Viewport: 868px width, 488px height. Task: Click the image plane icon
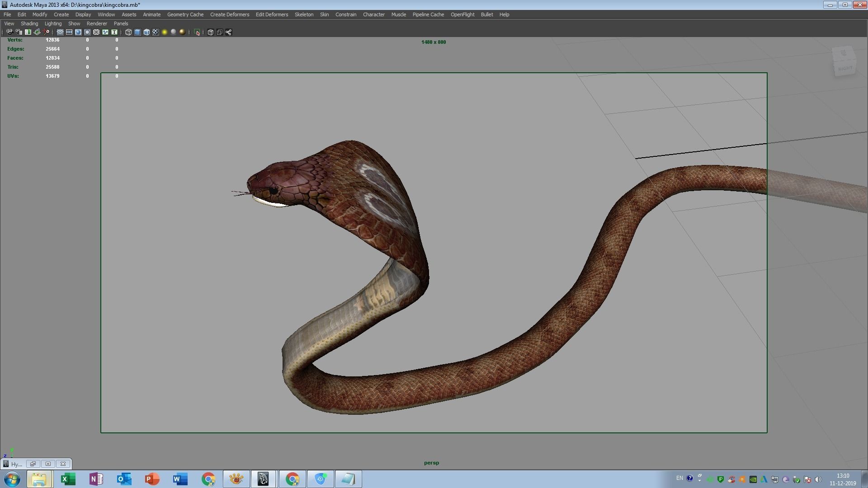coord(37,32)
